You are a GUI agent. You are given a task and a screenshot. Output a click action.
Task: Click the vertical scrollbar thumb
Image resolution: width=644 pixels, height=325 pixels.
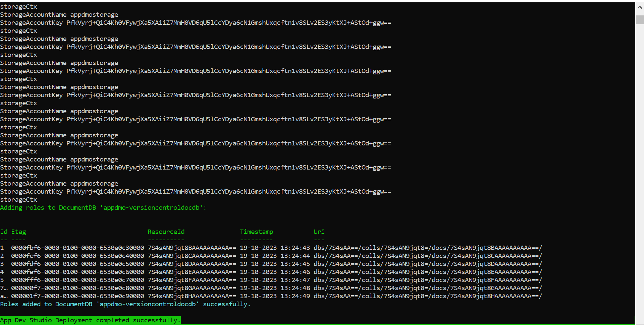click(640, 19)
